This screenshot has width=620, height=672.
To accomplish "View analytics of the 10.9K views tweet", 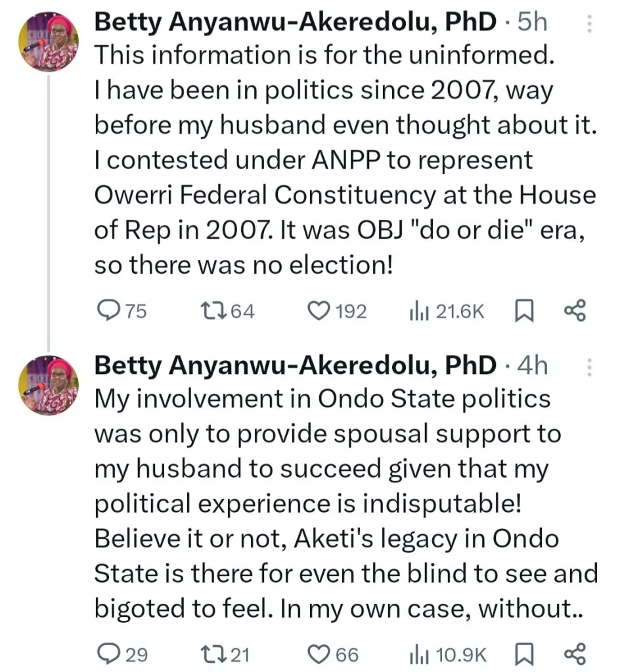I will tap(416, 654).
